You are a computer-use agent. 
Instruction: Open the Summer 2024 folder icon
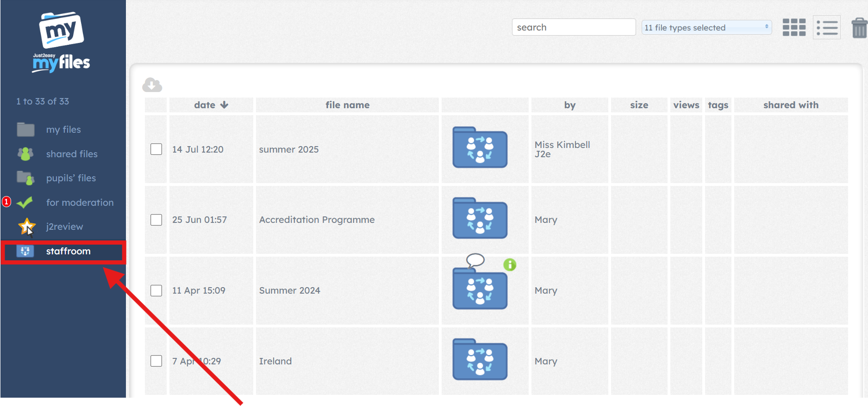click(x=480, y=289)
